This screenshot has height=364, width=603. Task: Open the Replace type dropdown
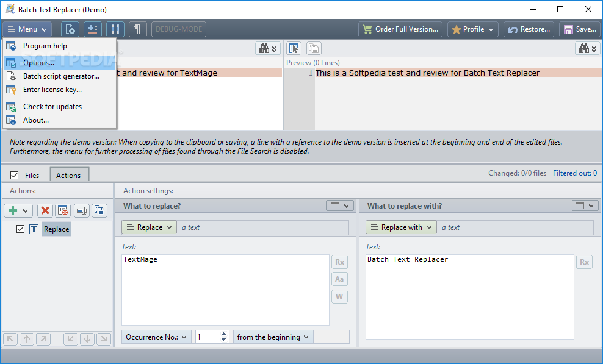(149, 227)
